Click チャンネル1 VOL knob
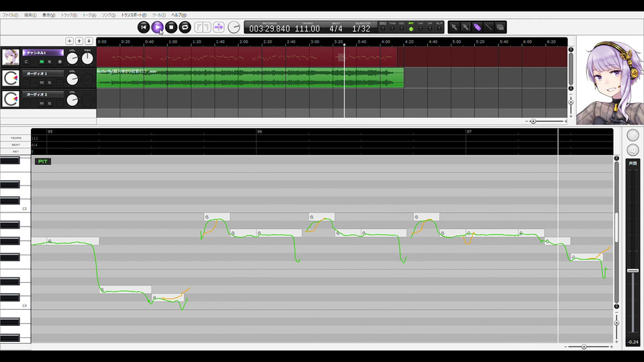644x362 pixels. (x=72, y=59)
